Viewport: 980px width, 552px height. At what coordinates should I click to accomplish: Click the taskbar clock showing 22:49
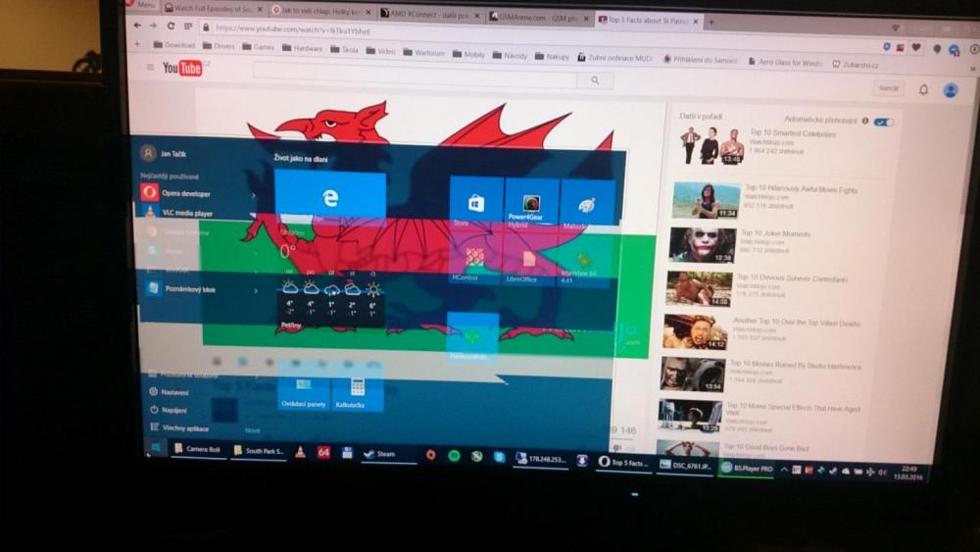(909, 473)
